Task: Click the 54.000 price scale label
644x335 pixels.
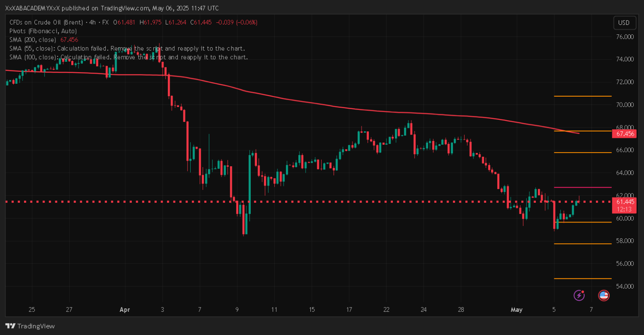Action: click(x=625, y=286)
